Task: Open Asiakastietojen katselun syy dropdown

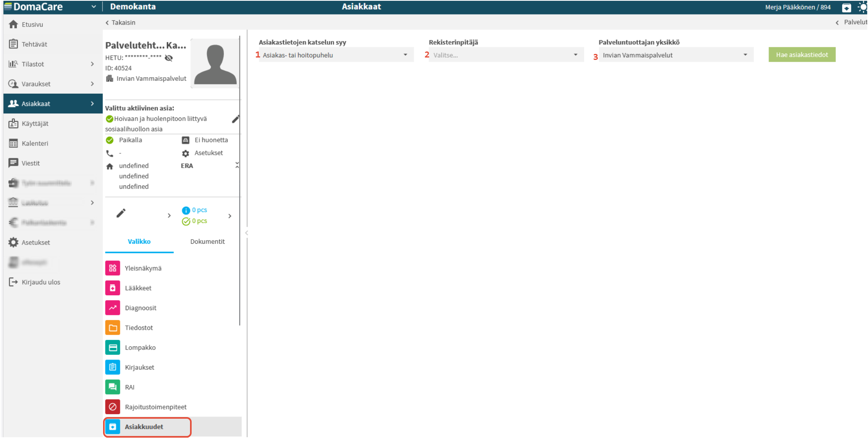Action: point(335,55)
